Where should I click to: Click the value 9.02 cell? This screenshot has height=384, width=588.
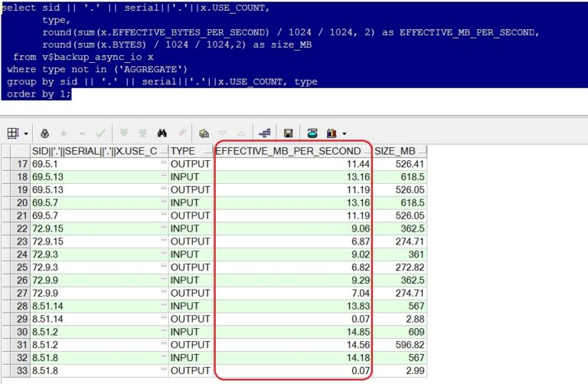(293, 254)
